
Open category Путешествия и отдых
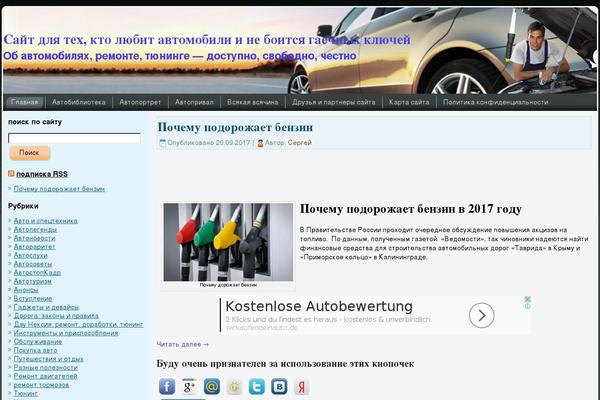click(49, 359)
